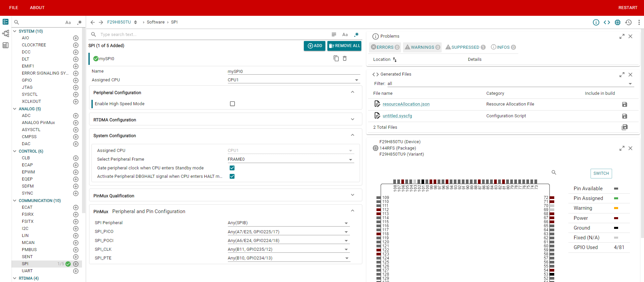Open the Generated Files filter dropdown
The image size is (644, 282).
point(510,84)
